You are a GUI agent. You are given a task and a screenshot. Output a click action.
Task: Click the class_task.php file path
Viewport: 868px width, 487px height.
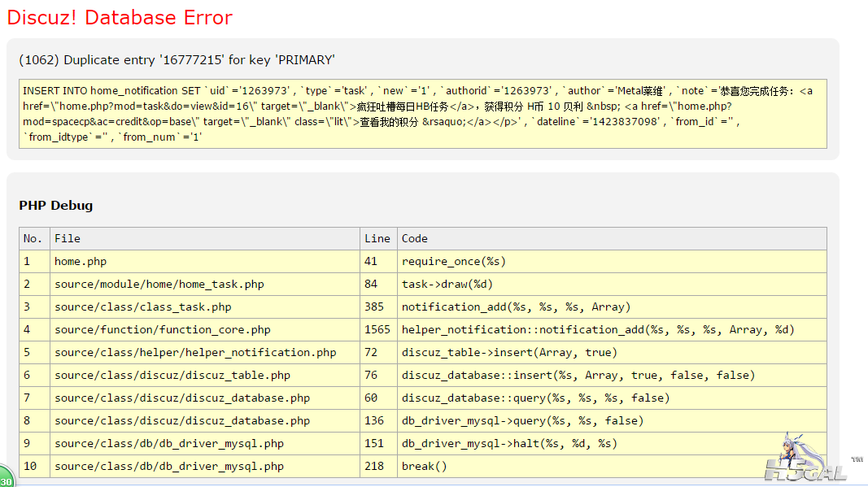point(142,307)
